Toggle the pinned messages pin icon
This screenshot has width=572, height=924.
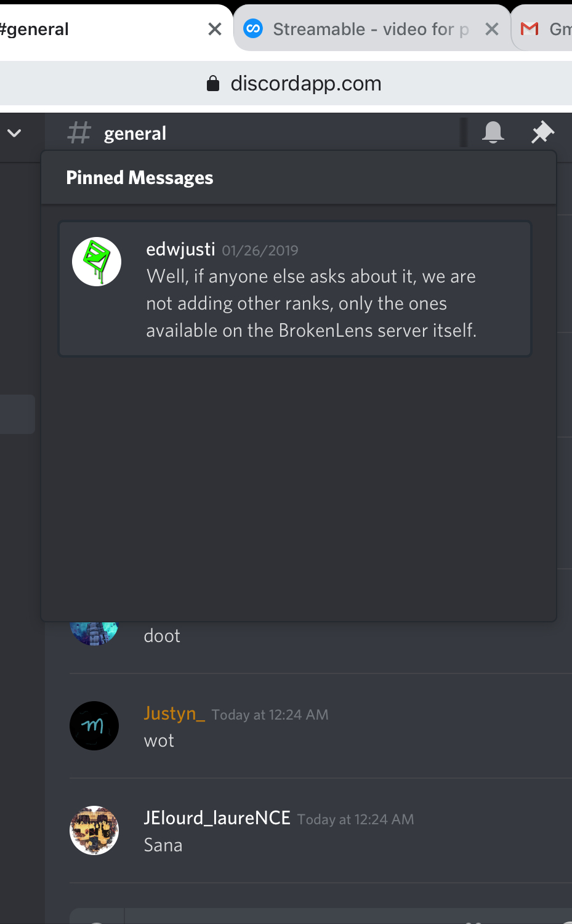[542, 132]
